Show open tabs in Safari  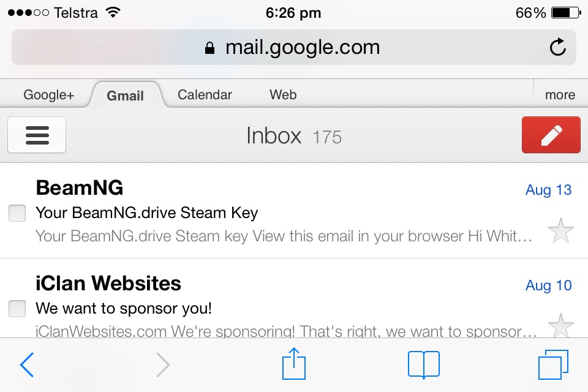pyautogui.click(x=554, y=364)
